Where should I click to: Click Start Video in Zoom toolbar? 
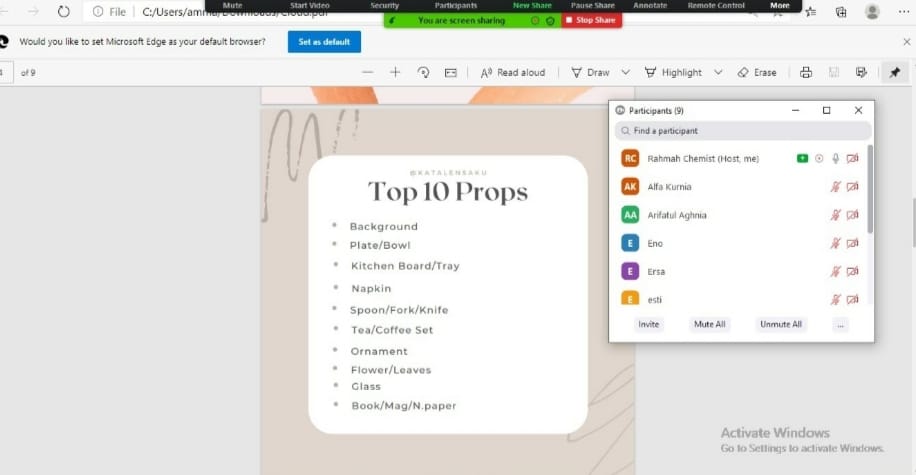[x=310, y=5]
